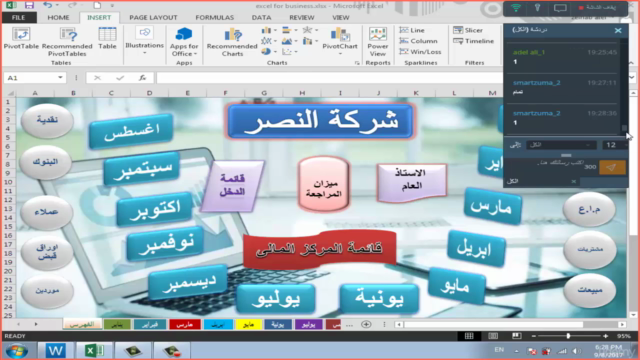Switch to the VIEW tab
The height and width of the screenshot is (360, 640).
click(x=341, y=18)
